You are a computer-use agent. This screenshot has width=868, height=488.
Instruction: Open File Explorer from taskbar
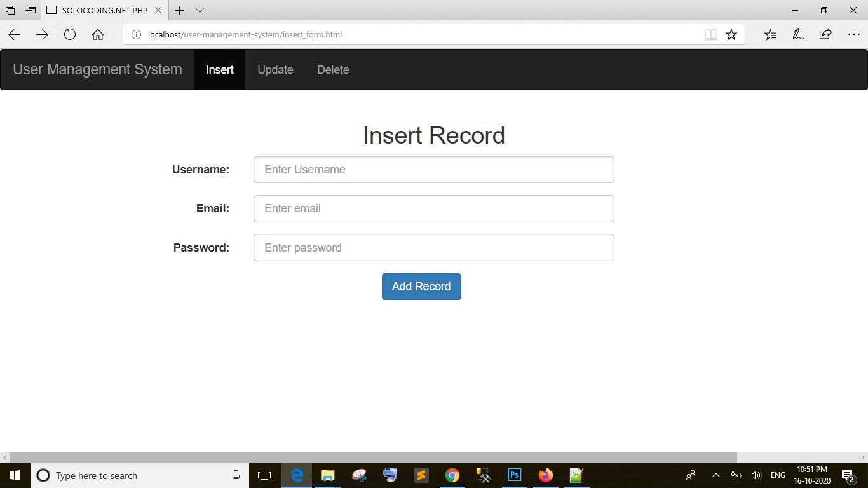click(327, 475)
